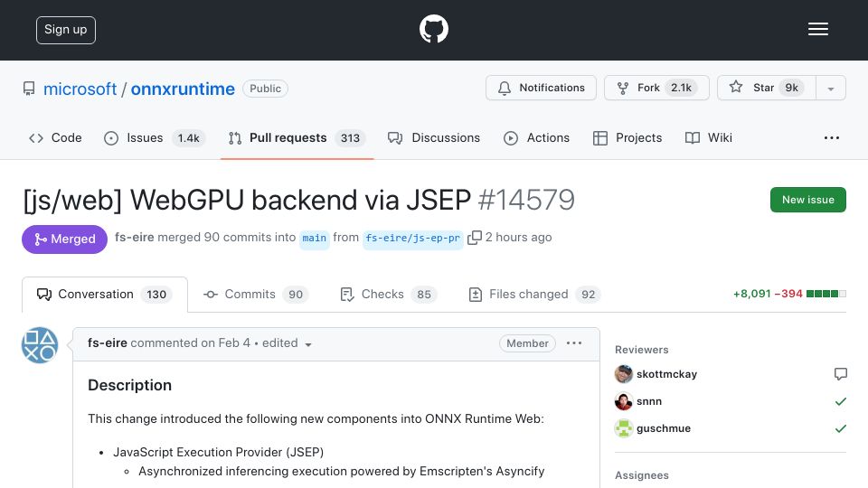Open the comment options ellipsis menu
Image resolution: width=868 pixels, height=488 pixels.
coord(574,343)
